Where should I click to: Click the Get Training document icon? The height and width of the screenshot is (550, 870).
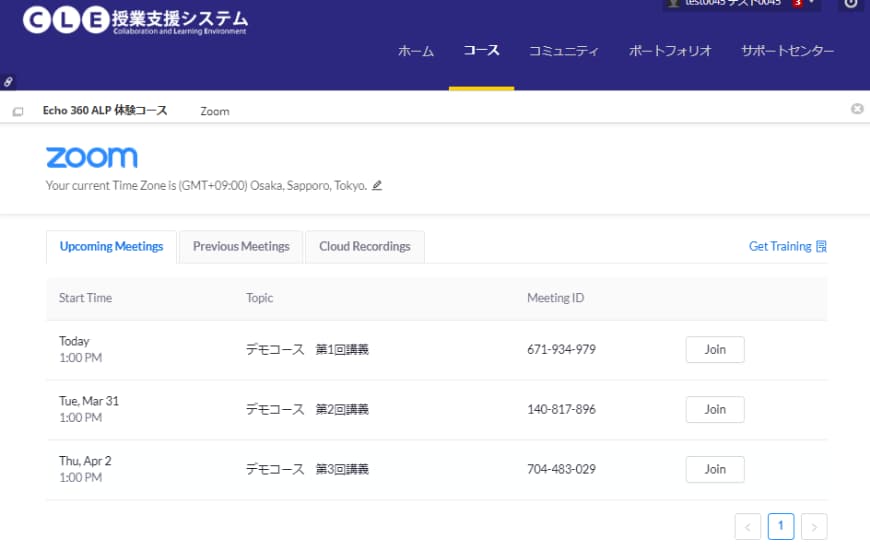click(x=821, y=246)
